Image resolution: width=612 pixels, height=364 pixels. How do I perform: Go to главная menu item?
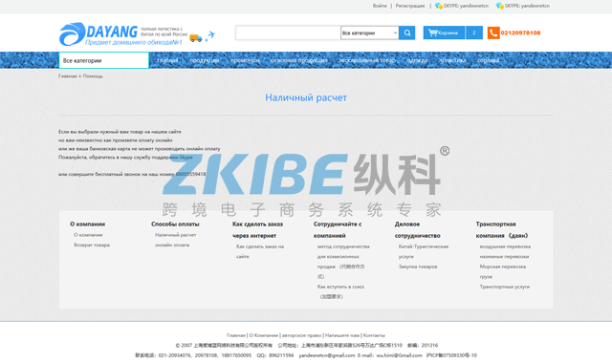click(167, 60)
